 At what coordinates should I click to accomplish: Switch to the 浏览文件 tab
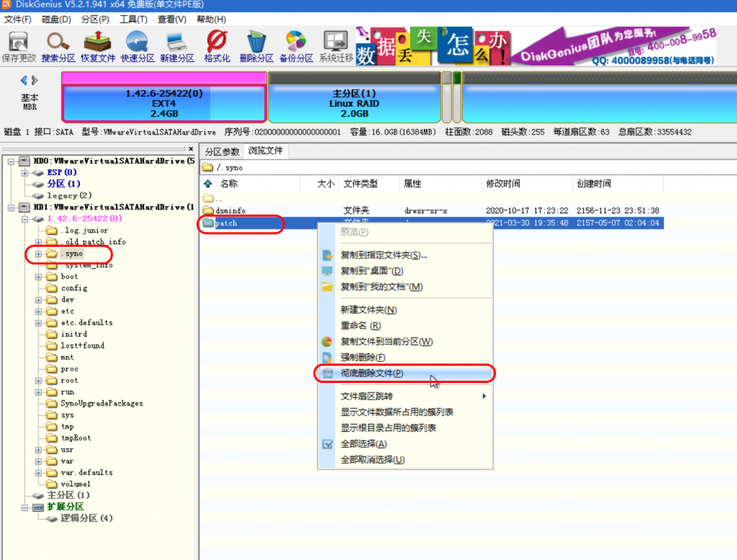[x=266, y=150]
